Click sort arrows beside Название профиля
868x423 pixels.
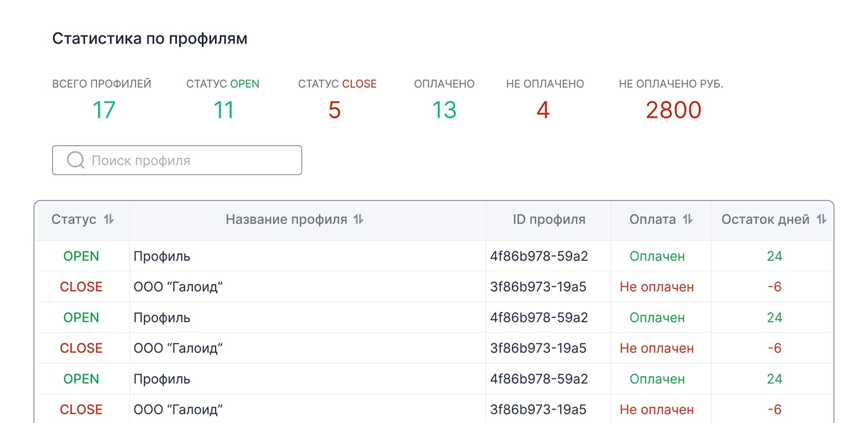click(x=358, y=220)
